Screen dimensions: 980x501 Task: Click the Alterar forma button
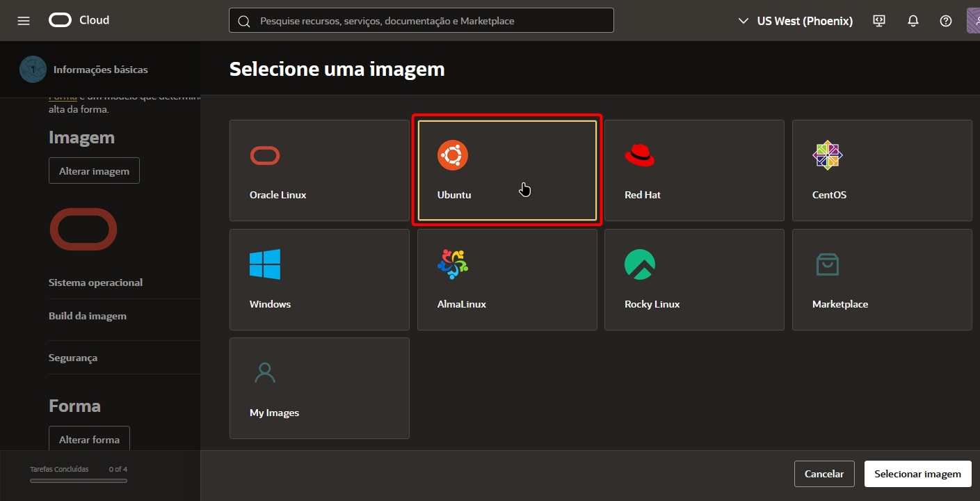89,439
